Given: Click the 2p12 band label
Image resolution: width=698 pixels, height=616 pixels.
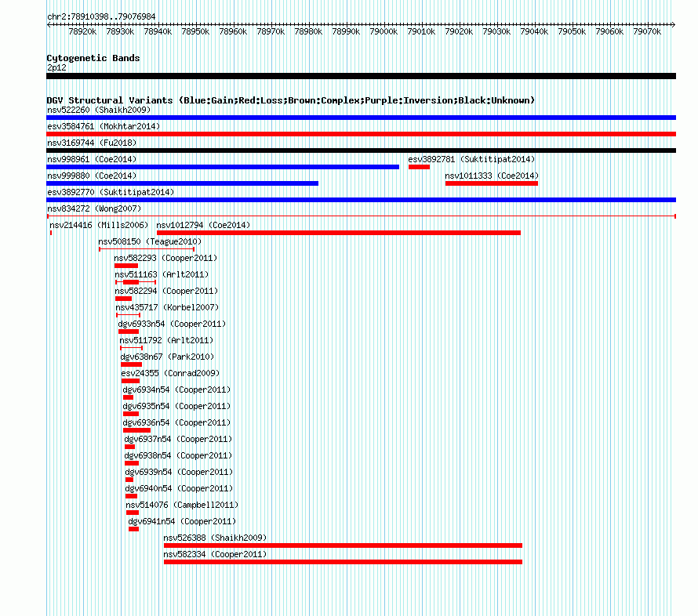Looking at the screenshot, I should click(x=56, y=67).
